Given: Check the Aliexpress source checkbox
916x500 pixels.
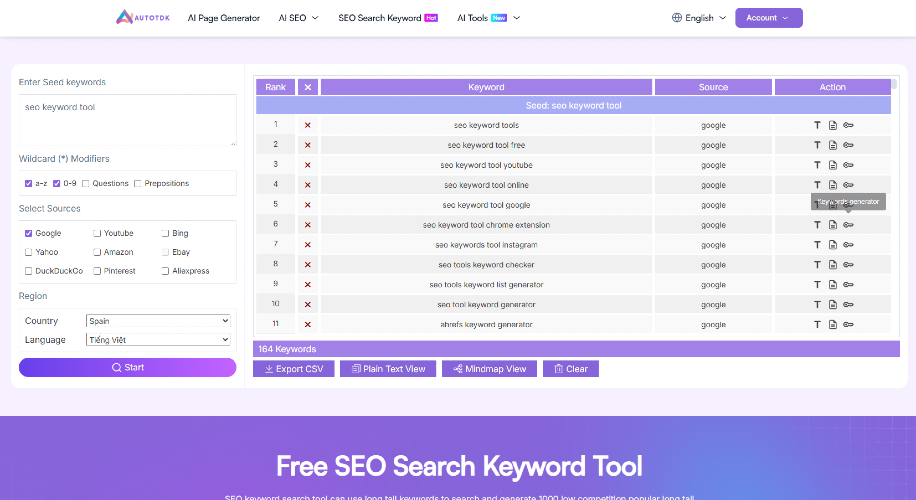Looking at the screenshot, I should 165,271.
